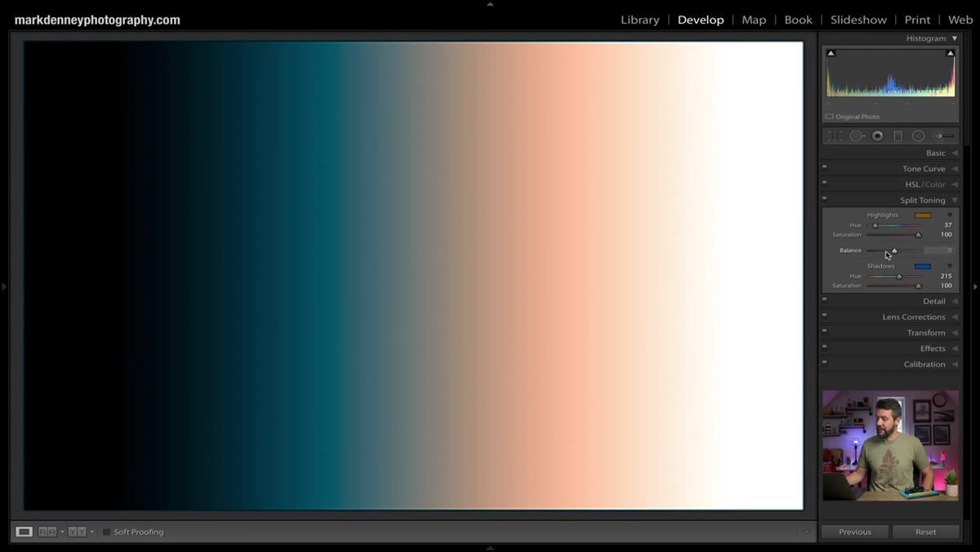Open the Shadows color swatch
This screenshot has height=552, width=980.
(922, 266)
